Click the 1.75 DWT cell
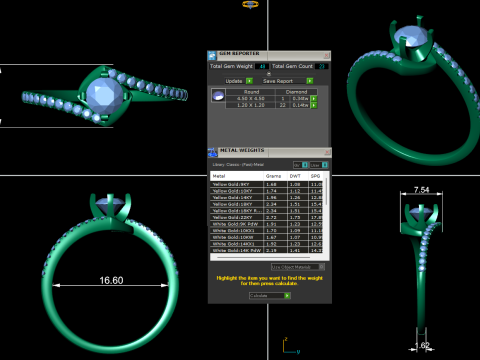This screenshot has height=360, width=480. (298, 217)
